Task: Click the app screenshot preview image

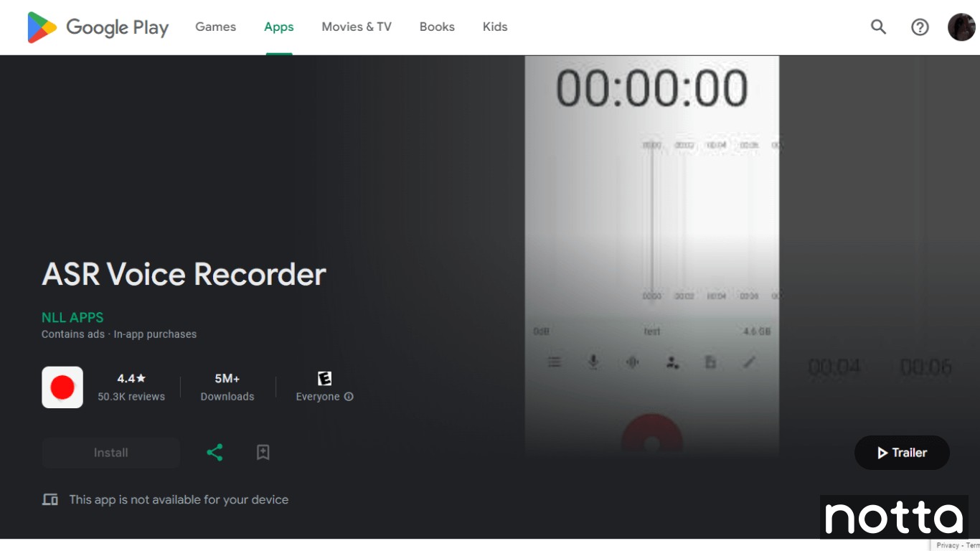Action: [x=651, y=251]
